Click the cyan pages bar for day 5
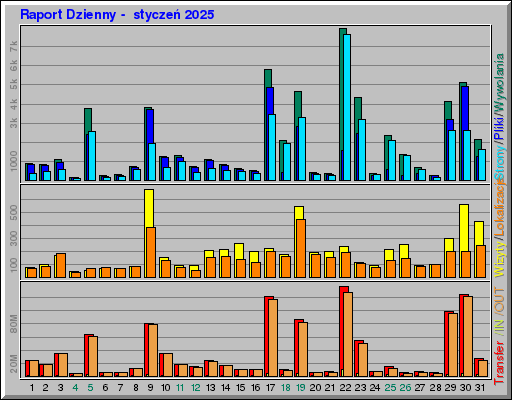 pyautogui.click(x=92, y=156)
